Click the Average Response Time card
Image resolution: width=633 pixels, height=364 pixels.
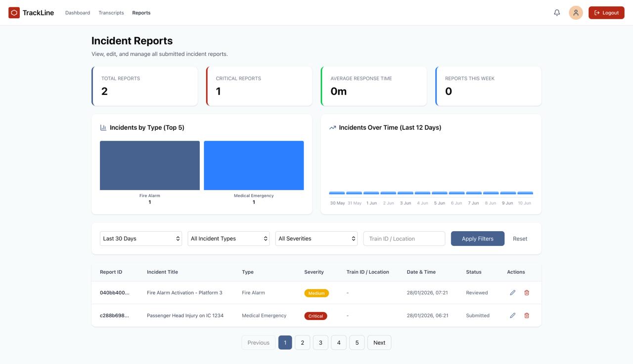[x=374, y=86]
